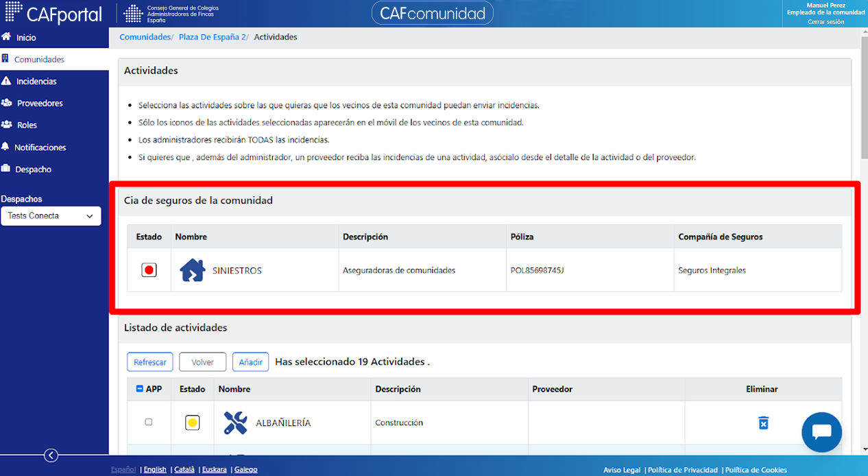Click the Siniestros house icon
The height and width of the screenshot is (476, 868).
pos(193,270)
